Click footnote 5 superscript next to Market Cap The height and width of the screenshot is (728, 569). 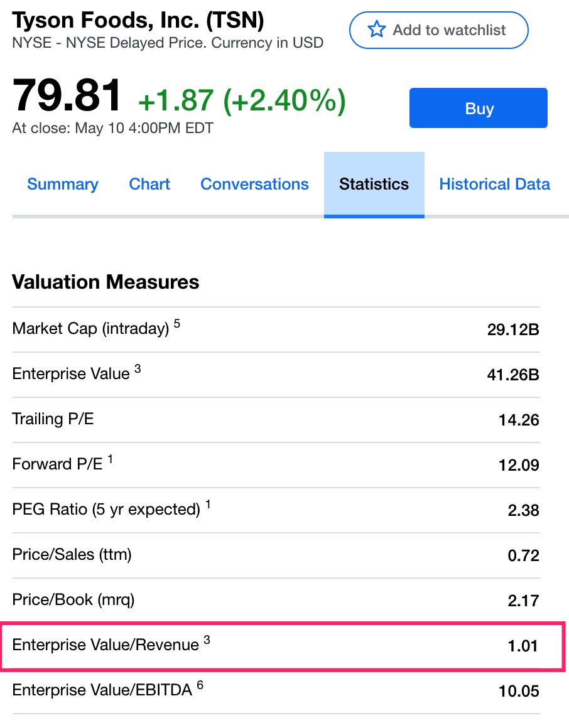[177, 324]
